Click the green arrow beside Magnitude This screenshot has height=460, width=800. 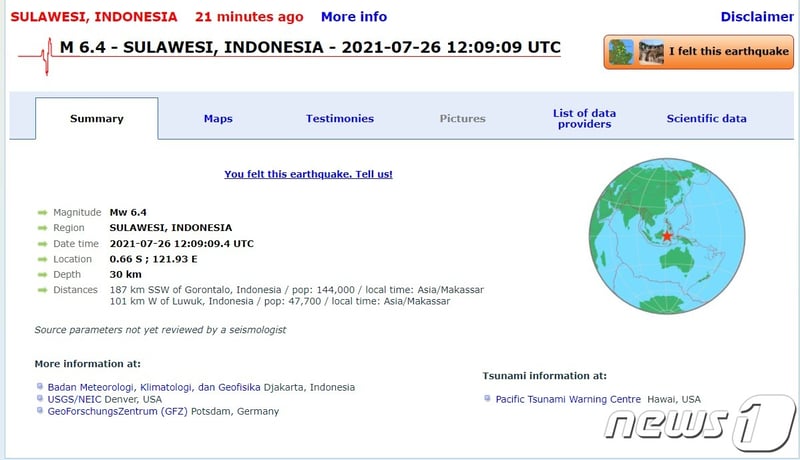pos(42,212)
